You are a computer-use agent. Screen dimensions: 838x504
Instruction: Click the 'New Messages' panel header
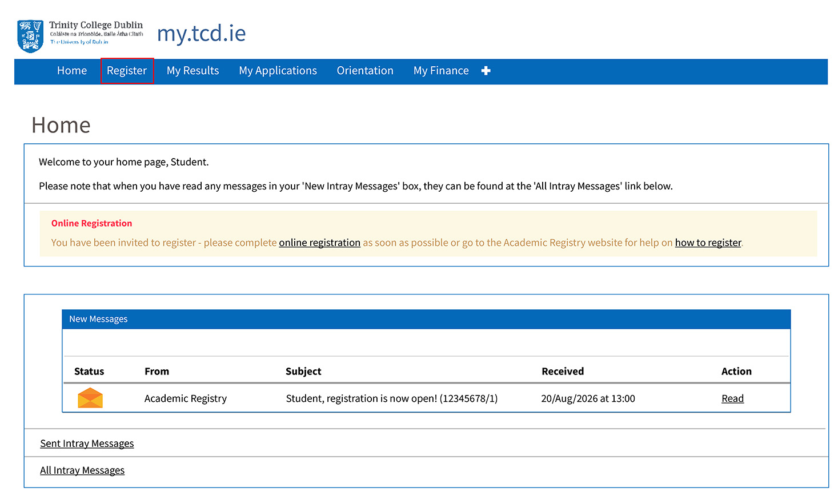[x=426, y=319]
